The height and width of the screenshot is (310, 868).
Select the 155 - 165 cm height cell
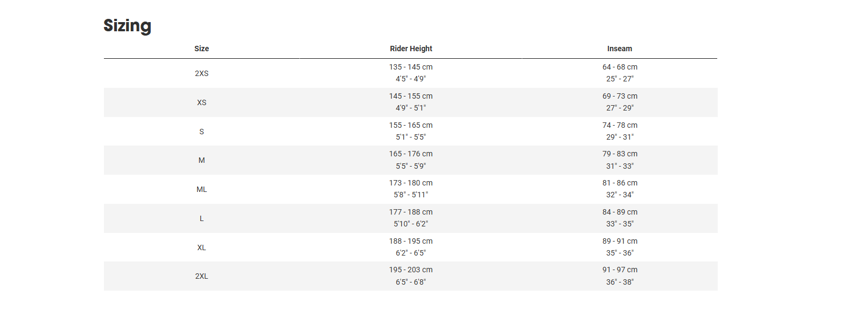pyautogui.click(x=411, y=125)
